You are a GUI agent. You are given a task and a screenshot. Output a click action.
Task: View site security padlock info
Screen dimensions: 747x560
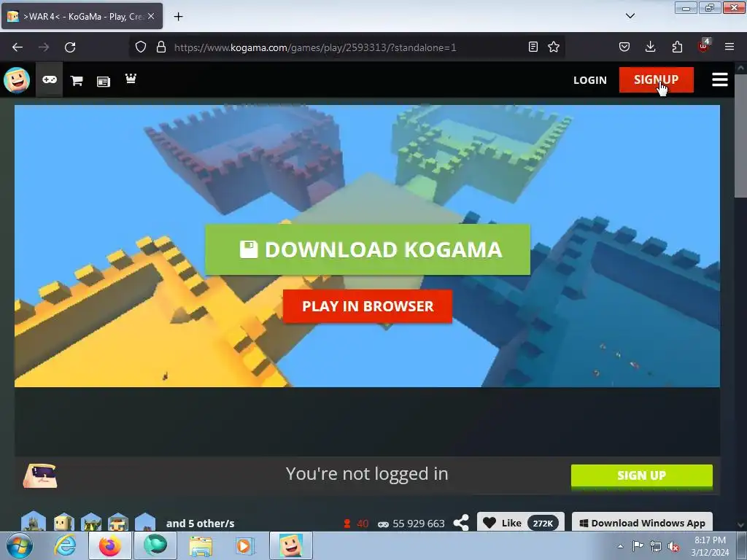[161, 47]
